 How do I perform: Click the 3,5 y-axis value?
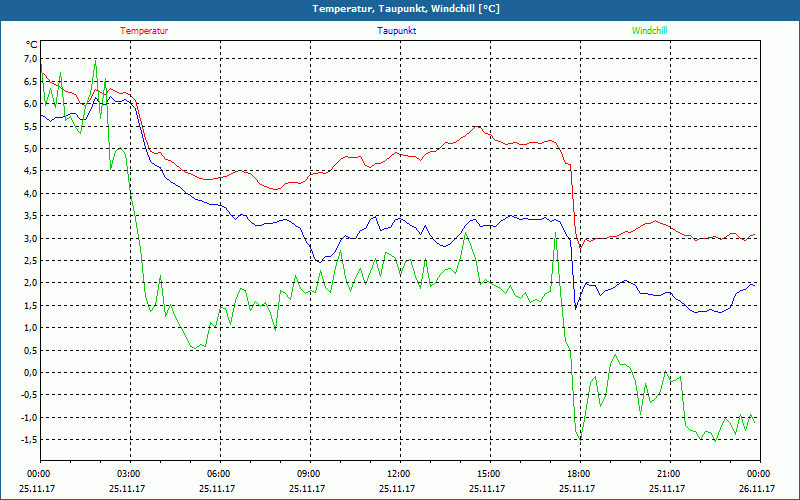click(x=31, y=216)
